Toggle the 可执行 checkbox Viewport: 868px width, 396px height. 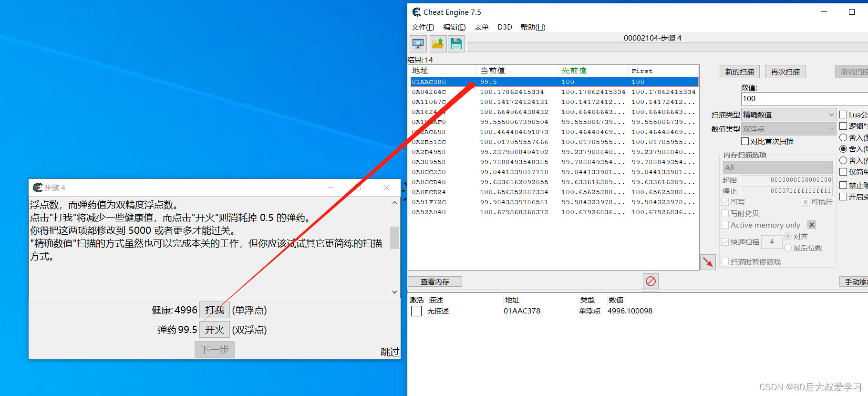pos(806,202)
